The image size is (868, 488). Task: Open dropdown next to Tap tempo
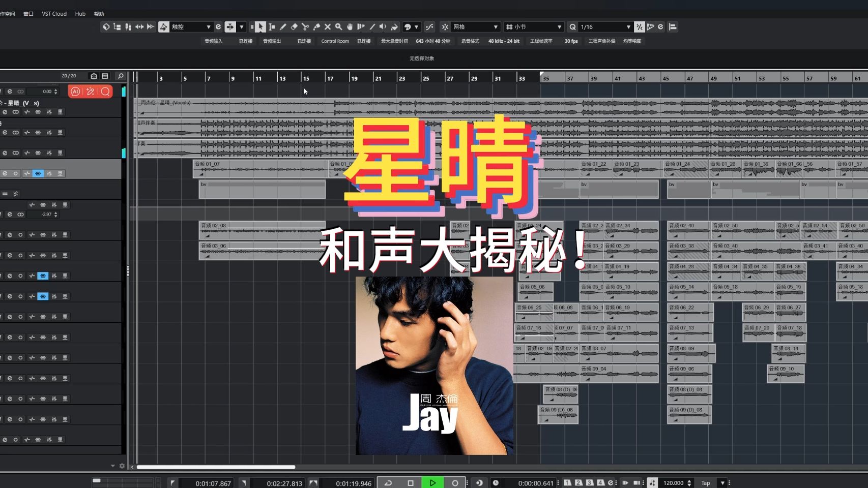click(x=722, y=483)
